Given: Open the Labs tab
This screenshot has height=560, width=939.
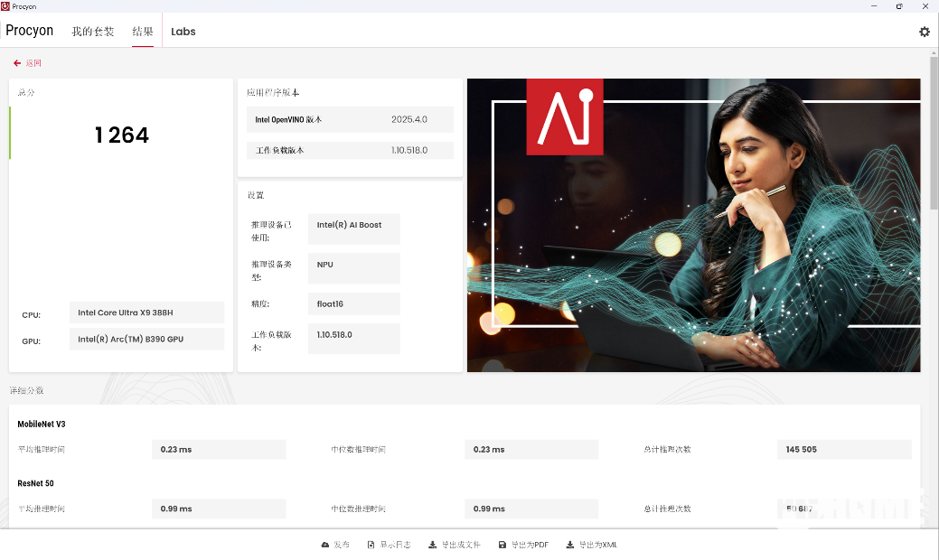Looking at the screenshot, I should pos(183,31).
